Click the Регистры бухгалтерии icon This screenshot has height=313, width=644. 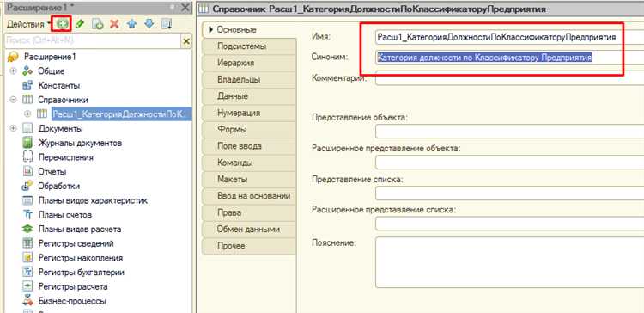tap(27, 273)
